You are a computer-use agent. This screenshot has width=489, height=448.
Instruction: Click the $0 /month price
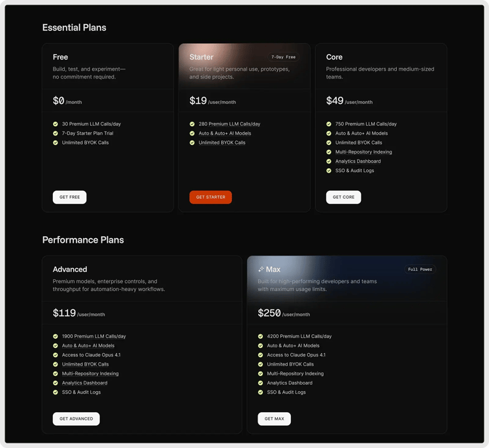[x=67, y=101]
